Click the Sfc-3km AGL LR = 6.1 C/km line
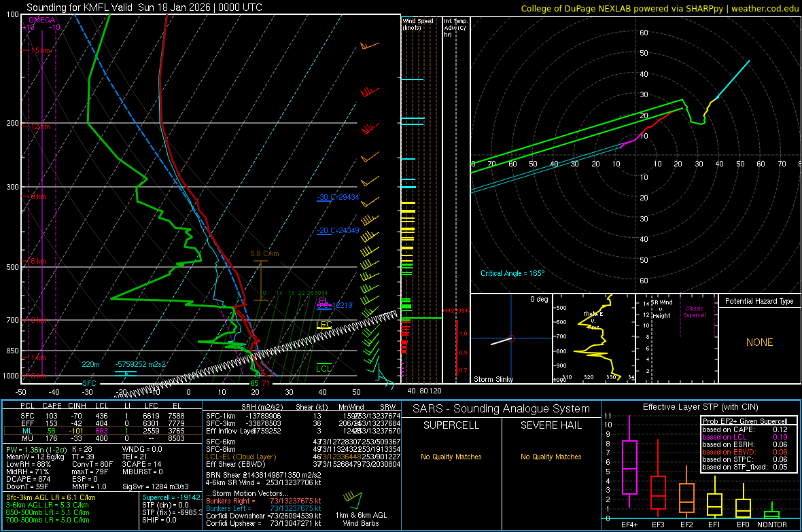The width and height of the screenshot is (802, 532). click(51, 497)
